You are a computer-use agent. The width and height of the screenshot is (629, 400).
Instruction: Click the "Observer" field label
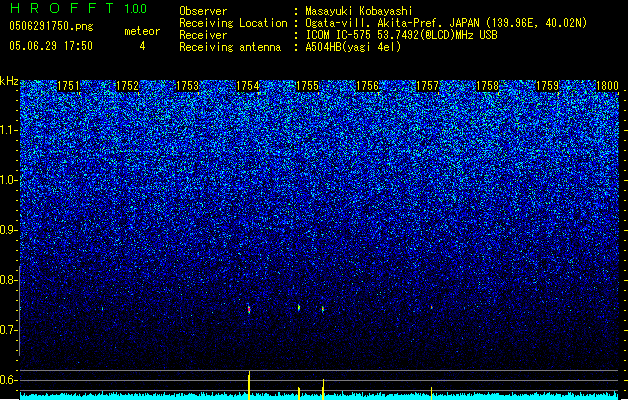tap(203, 11)
